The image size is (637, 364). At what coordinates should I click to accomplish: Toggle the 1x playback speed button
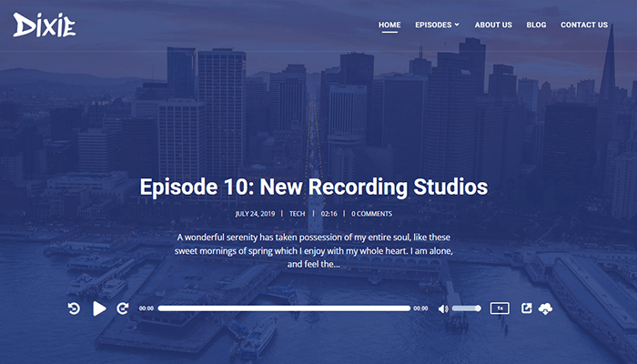(x=499, y=308)
